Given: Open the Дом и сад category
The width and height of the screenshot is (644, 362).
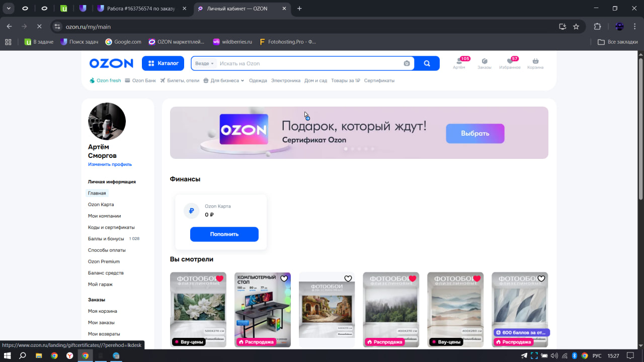Looking at the screenshot, I should coord(316,80).
